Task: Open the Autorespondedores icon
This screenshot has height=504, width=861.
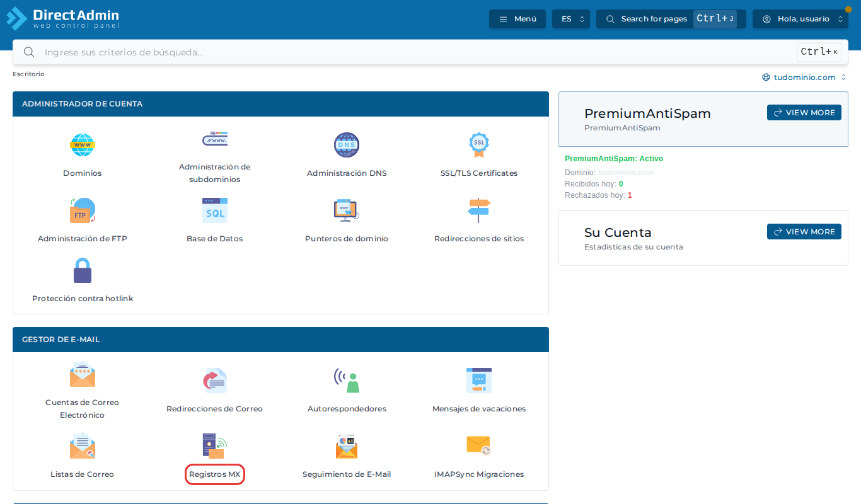Action: tap(347, 381)
